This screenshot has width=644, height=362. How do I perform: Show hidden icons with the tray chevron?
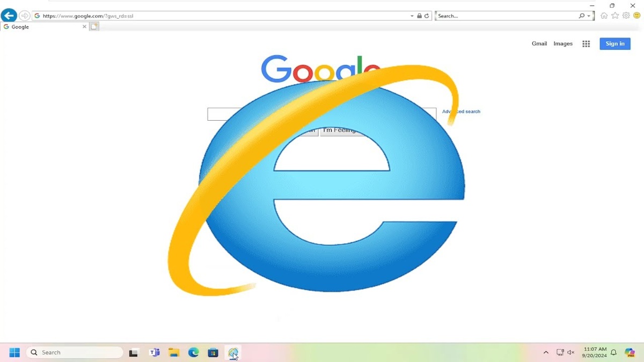[546, 352]
